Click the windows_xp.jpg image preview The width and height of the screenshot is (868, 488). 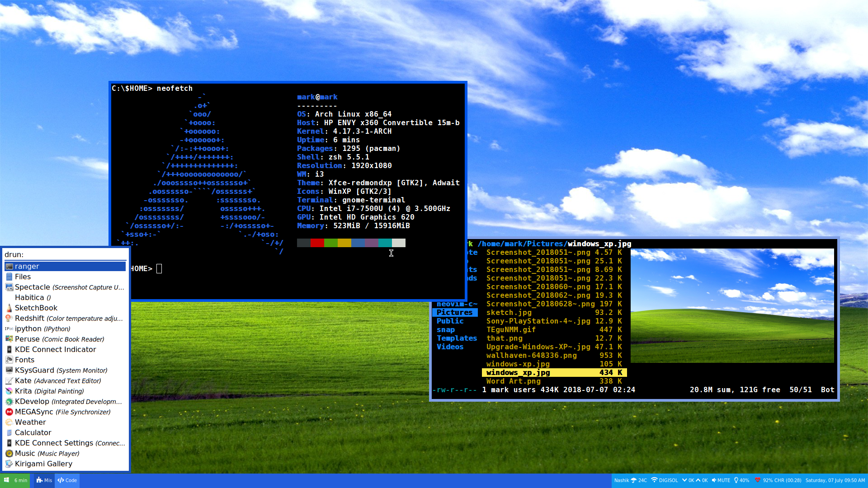coord(732,305)
